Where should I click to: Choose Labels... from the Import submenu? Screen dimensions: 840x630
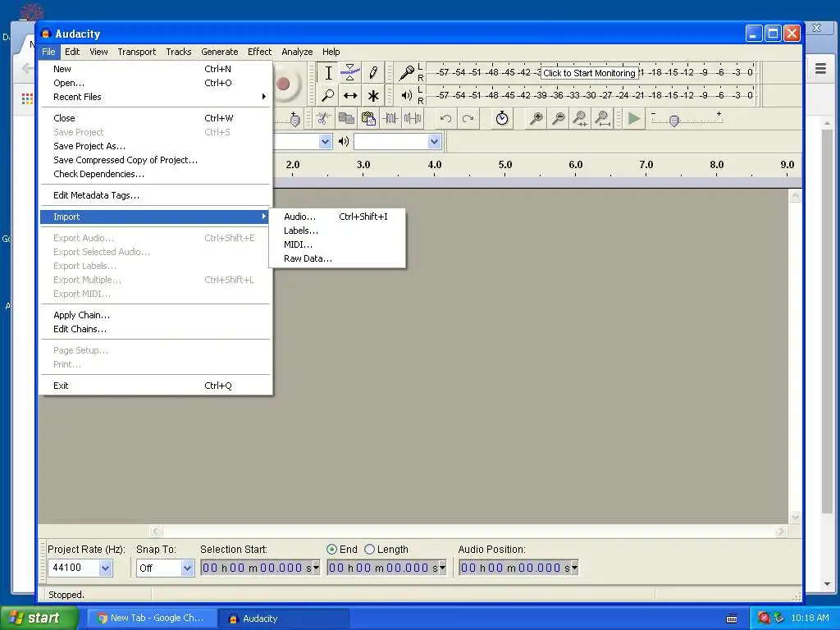(337, 231)
